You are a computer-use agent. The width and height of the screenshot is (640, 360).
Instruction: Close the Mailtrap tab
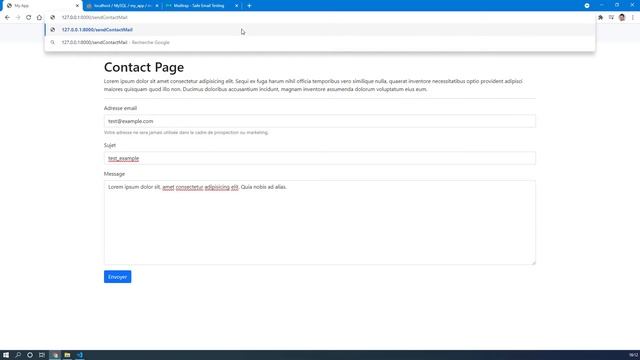236,6
